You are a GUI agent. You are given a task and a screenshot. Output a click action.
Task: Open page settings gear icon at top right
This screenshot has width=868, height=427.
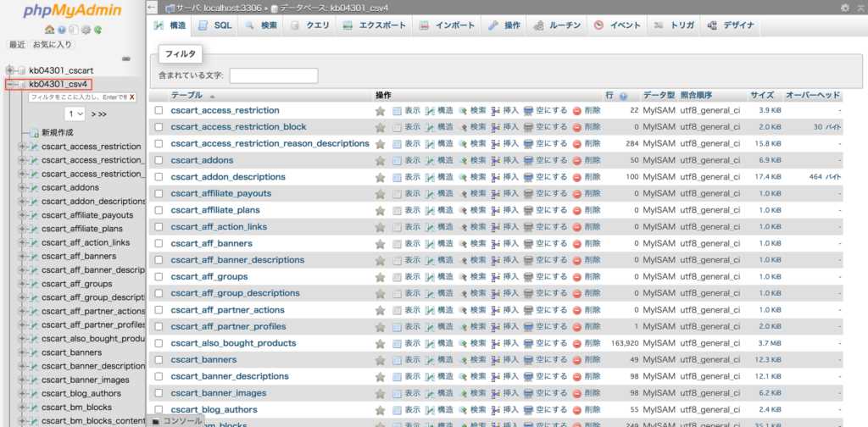844,8
